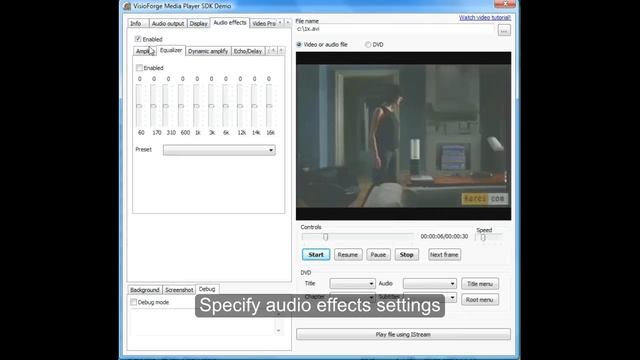Click the Next frame button
This screenshot has height=360, width=640.
[444, 255]
